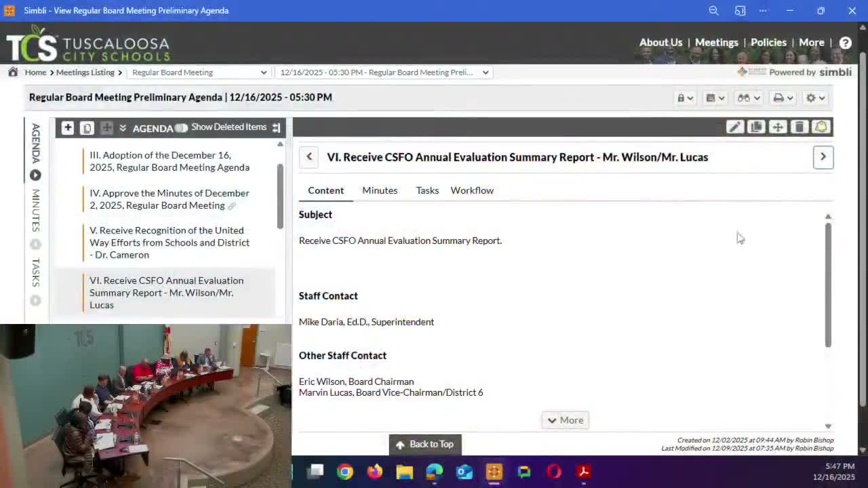Screen dimensions: 868x488
Task: Click the meeting room video thumbnail
Action: point(146,405)
